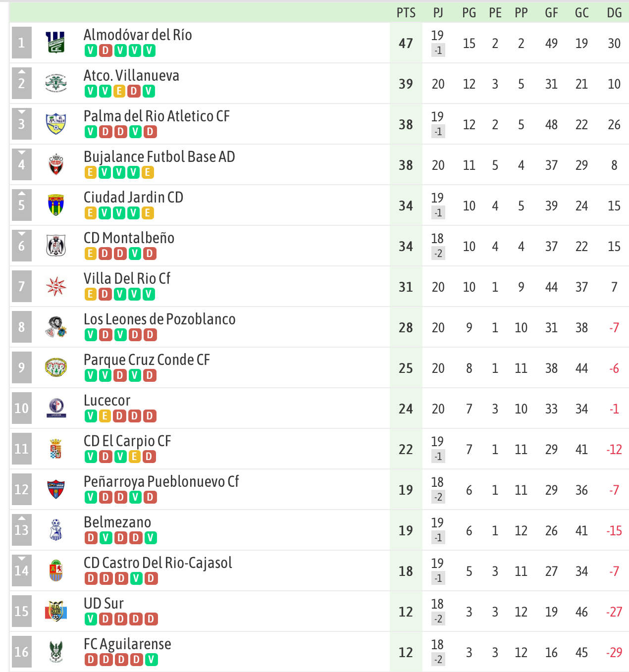Click the Villa Del Rio Cf star logo
This screenshot has width=629, height=672.
[55, 286]
